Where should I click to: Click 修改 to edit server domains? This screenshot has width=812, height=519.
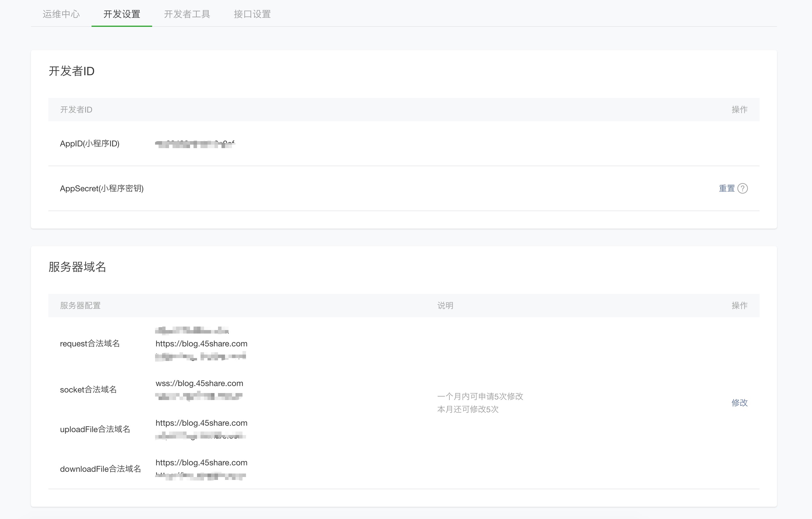point(739,403)
